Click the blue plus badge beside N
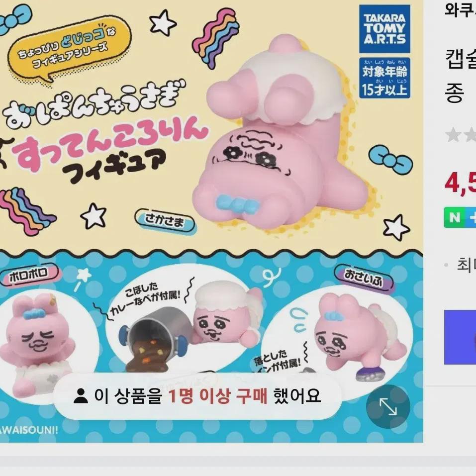476x476 pixels. (471, 217)
